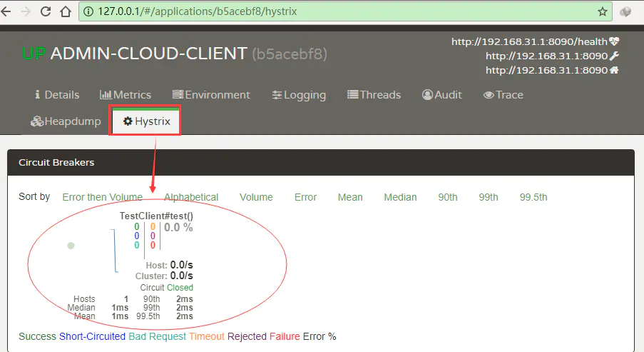Bookmark page with the star icon
644x352 pixels.
(602, 11)
